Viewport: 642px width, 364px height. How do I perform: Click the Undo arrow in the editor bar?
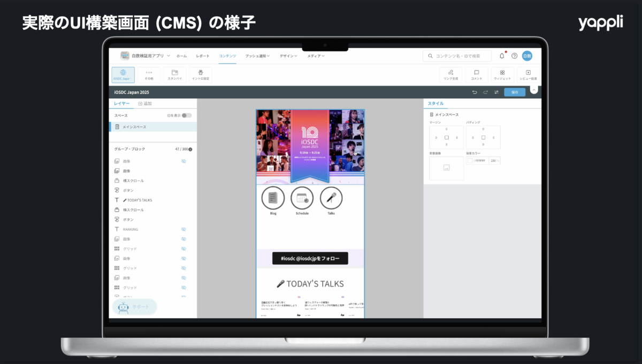click(475, 92)
